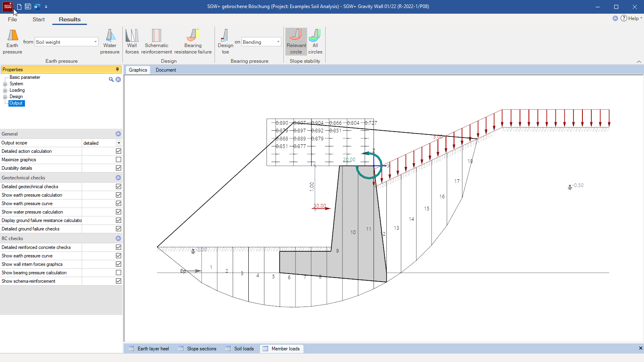644x362 pixels.
Task: Close the bottom table panel
Action: 640,348
